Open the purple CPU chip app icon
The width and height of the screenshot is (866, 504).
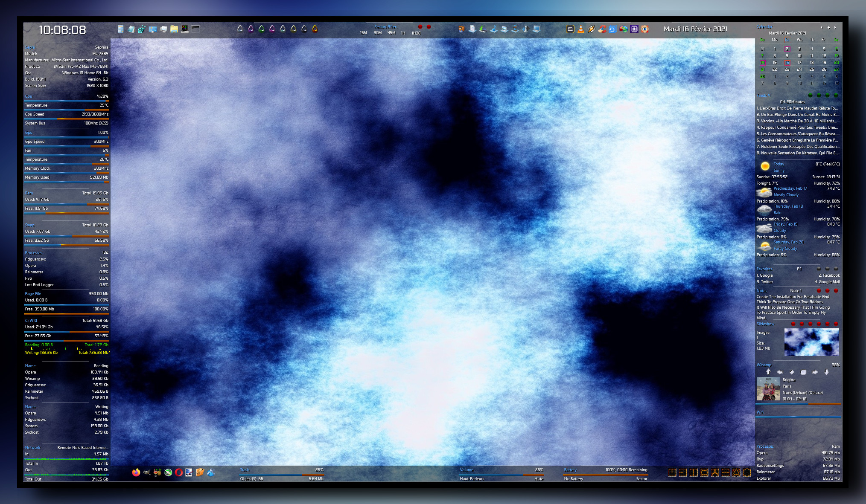coord(634,29)
